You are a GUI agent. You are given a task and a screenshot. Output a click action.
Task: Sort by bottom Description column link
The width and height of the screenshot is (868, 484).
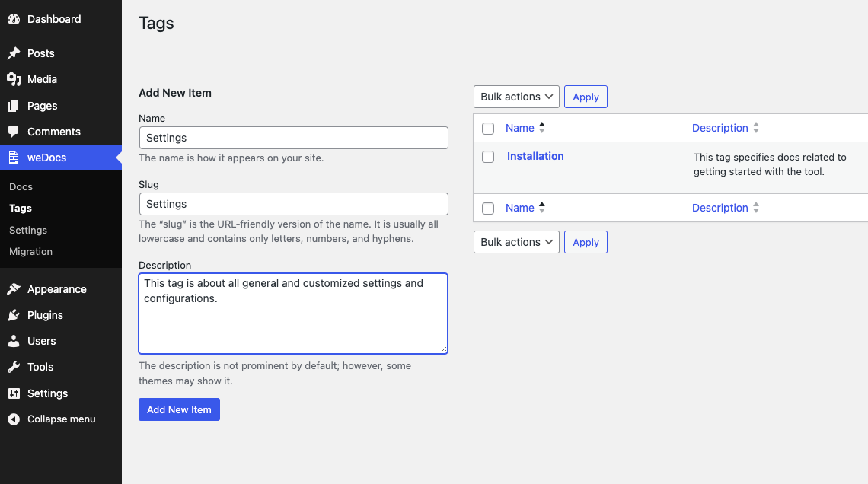tap(720, 208)
